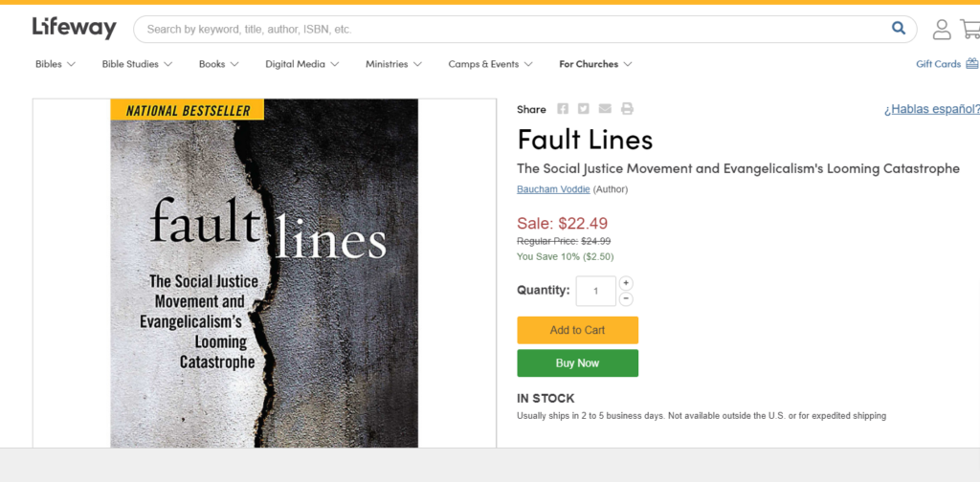Viewport: 980px width, 482px height.
Task: Expand the Bibles menu
Action: tap(55, 64)
